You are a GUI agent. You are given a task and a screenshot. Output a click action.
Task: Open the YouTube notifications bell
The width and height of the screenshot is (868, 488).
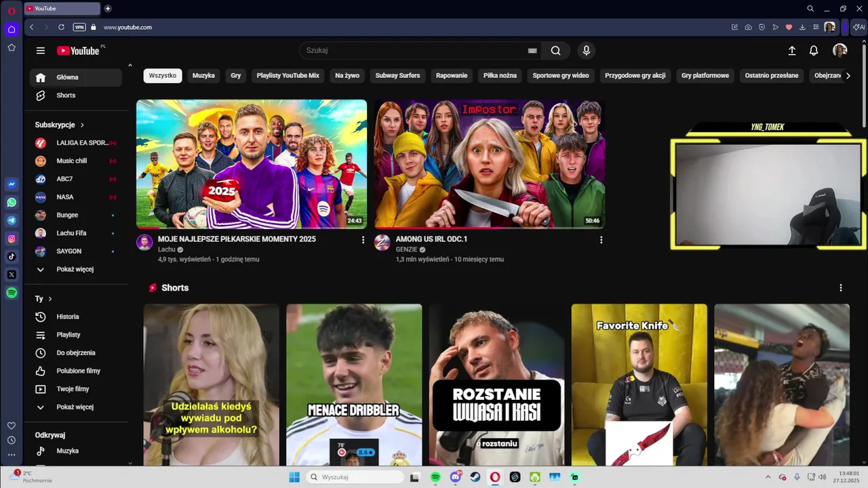[814, 51]
